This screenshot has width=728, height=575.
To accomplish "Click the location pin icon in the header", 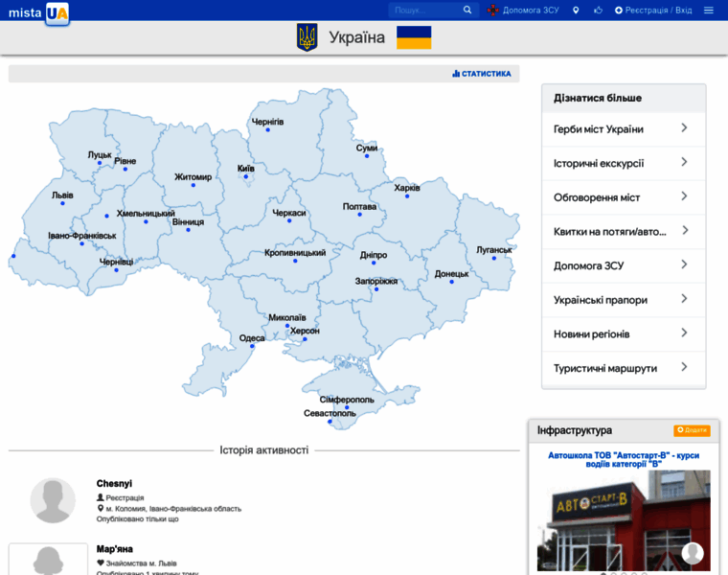I will tap(576, 11).
